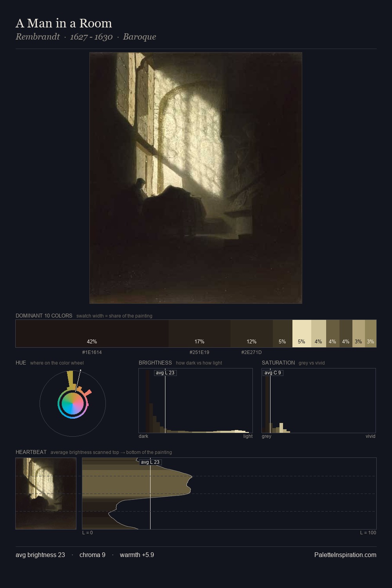Click the '42%' label on the swatch

point(92,342)
